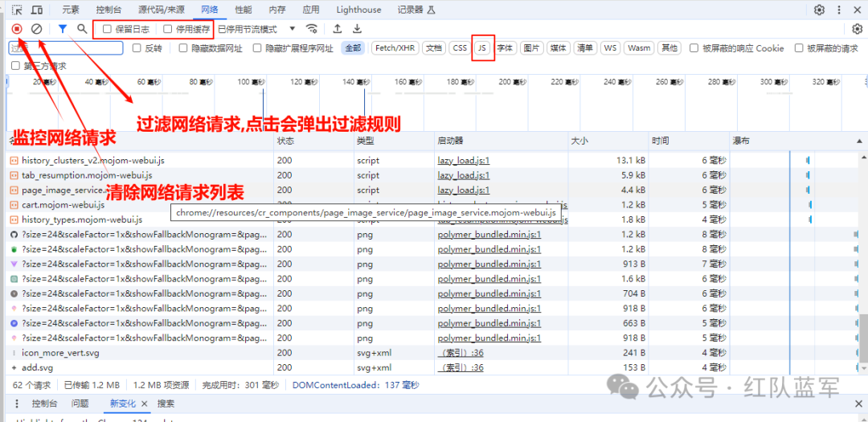
Task: Click the export HAR download icon
Action: coord(357,29)
